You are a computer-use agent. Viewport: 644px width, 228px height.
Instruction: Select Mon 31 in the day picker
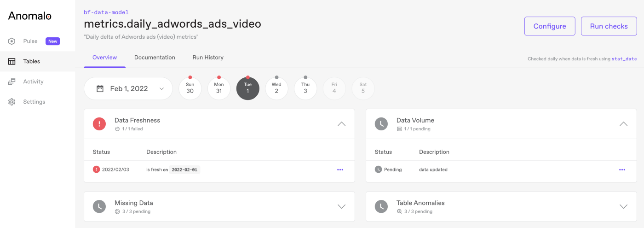pos(219,88)
